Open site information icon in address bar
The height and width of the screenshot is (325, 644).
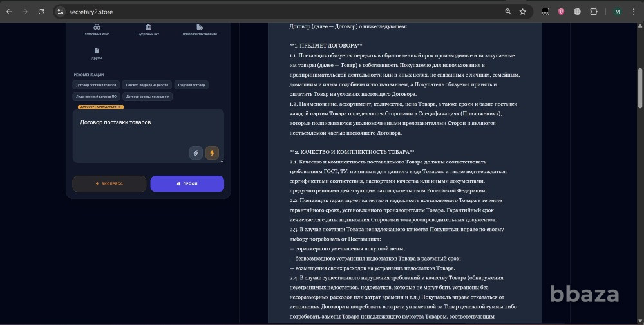[x=61, y=12]
